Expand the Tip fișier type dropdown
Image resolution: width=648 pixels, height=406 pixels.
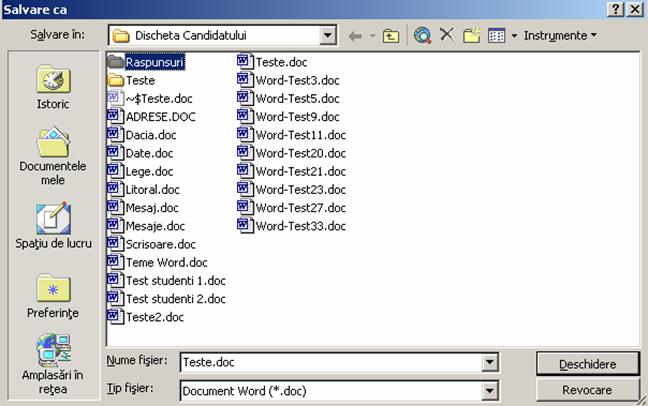[489, 389]
